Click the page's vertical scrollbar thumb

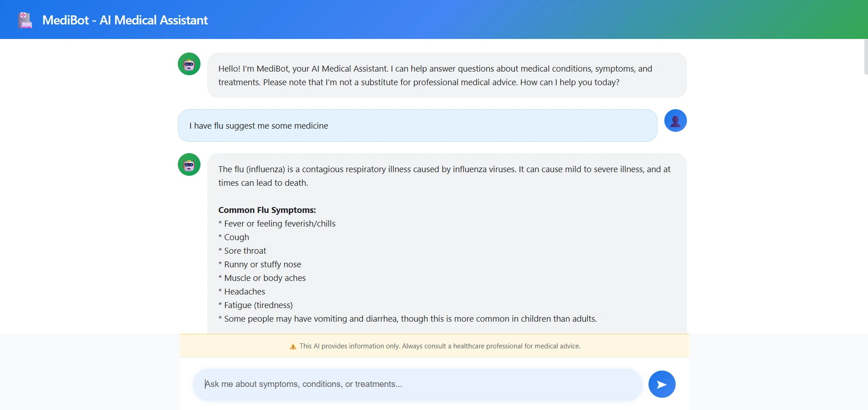(x=865, y=57)
